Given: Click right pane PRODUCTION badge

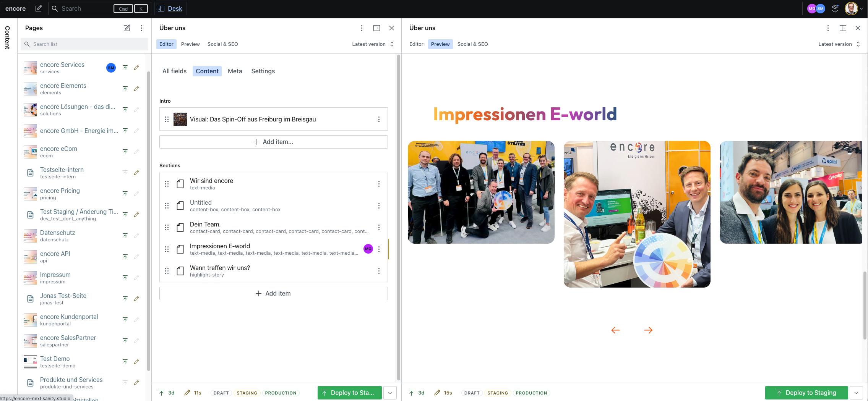Looking at the screenshot, I should (x=531, y=393).
